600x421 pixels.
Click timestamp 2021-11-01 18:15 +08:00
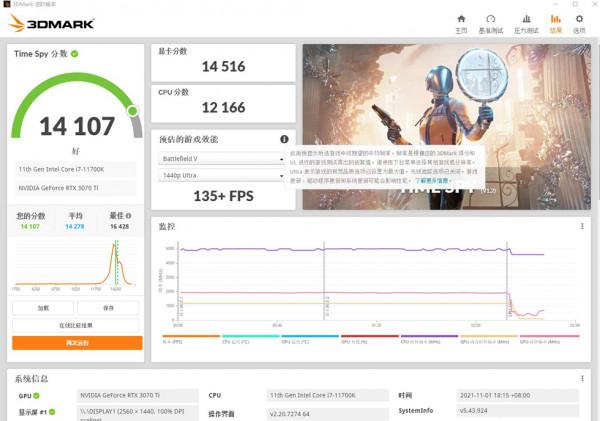[517, 395]
